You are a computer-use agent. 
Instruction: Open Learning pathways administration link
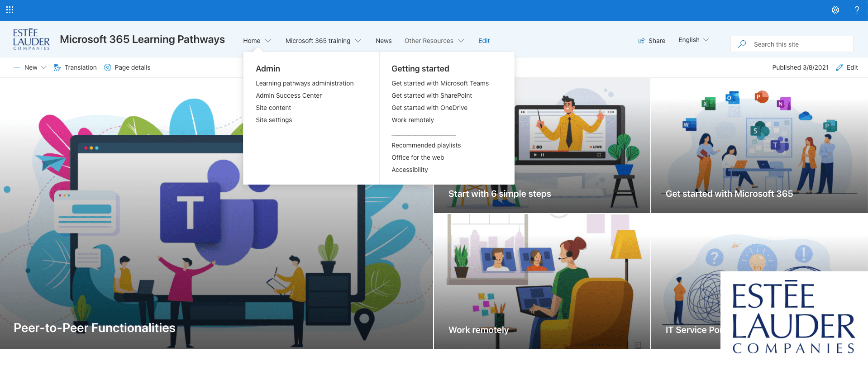point(305,83)
